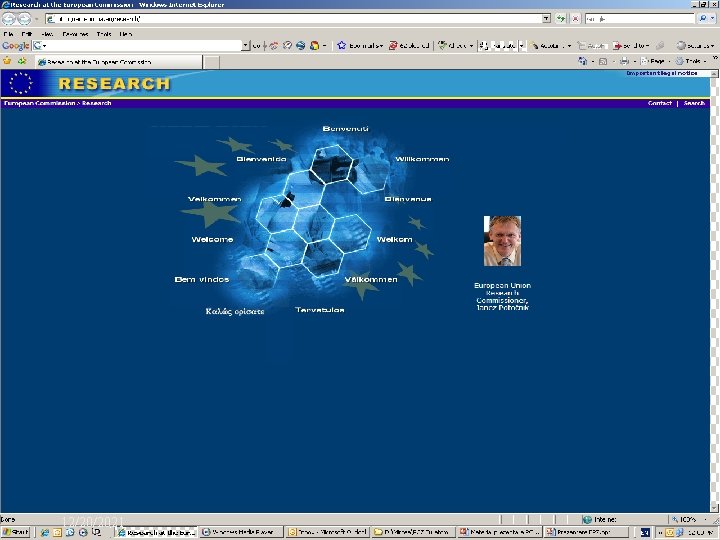
Task: Click the Add to Favorites icon
Action: point(22,61)
